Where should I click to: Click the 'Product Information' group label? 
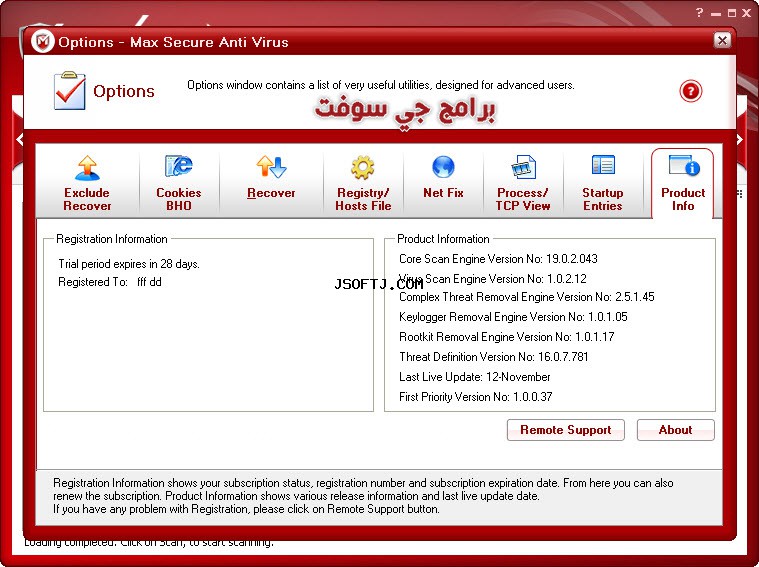coord(443,239)
